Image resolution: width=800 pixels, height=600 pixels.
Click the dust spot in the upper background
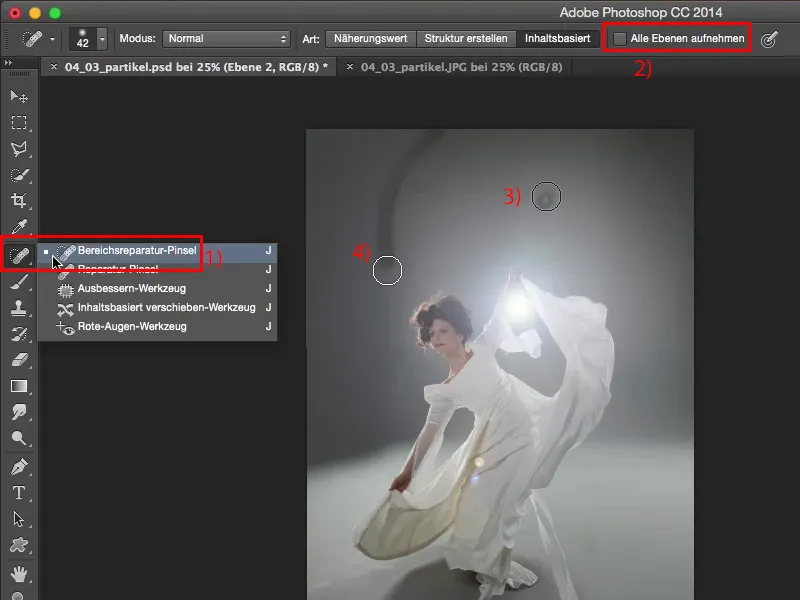546,197
